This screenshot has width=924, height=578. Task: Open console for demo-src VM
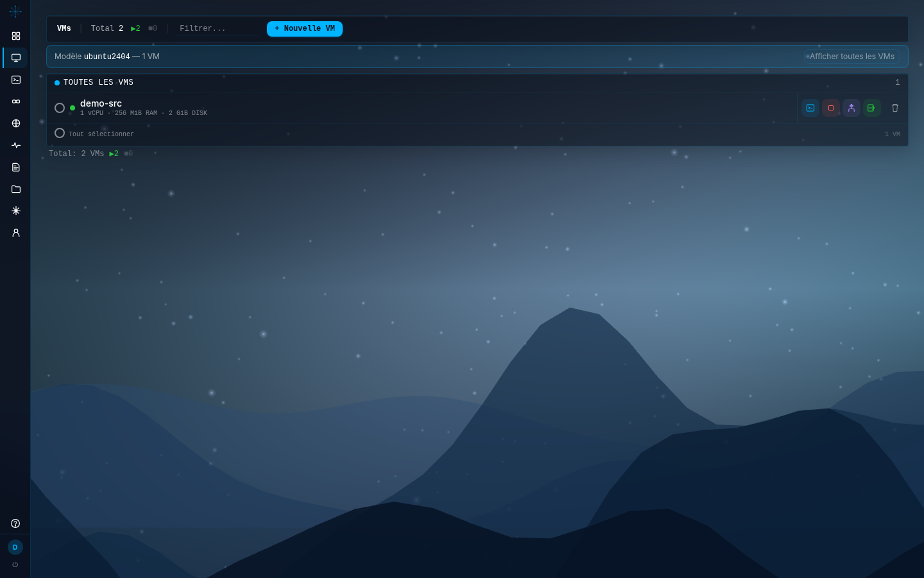(810, 108)
